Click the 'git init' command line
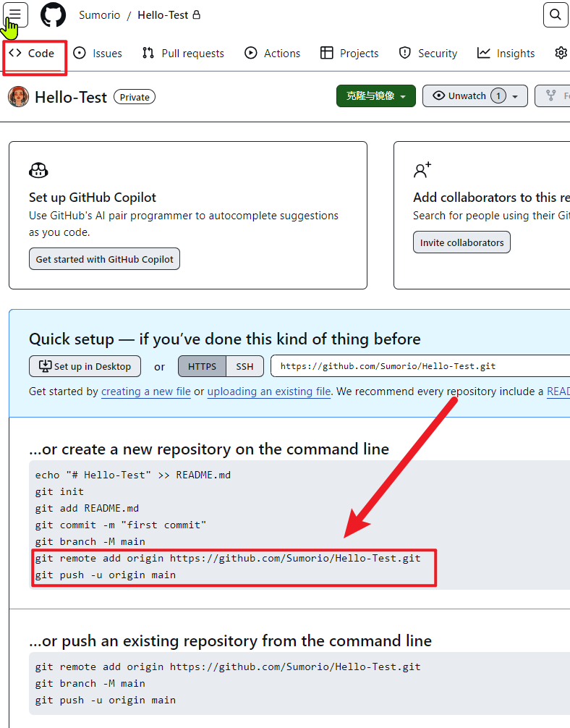Screen dimensions: 570x728 point(59,491)
